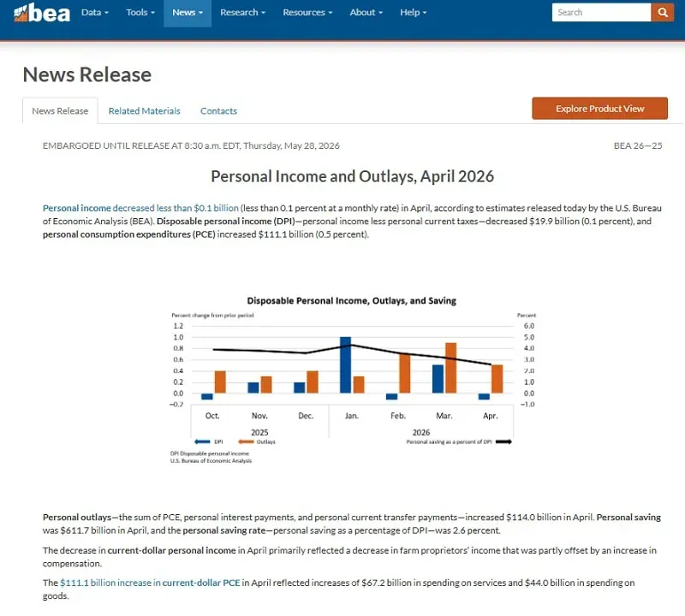685x616 pixels.
Task: Switch to the Related Materials tab
Action: [x=144, y=111]
